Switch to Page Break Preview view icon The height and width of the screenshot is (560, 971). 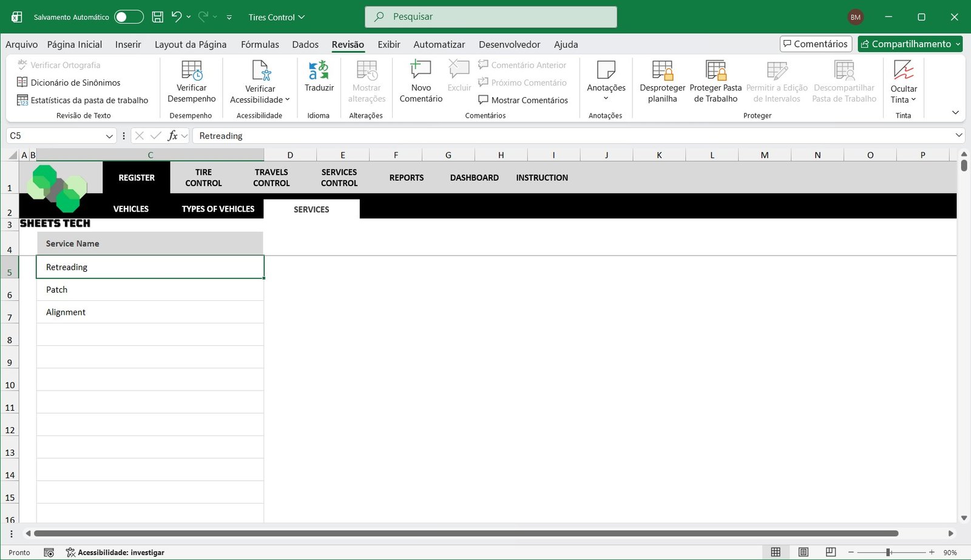831,552
